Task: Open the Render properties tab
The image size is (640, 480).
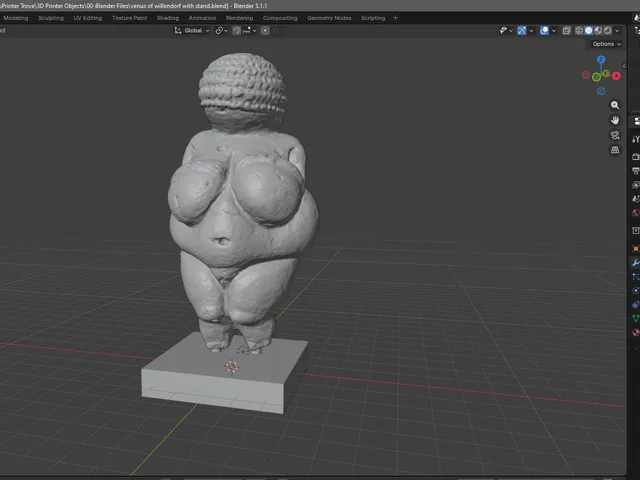Action: [635, 157]
